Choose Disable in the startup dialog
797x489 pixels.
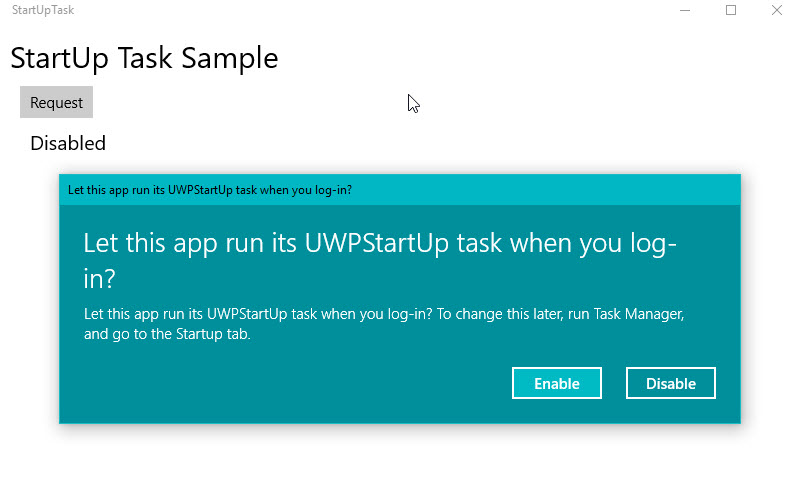[670, 384]
